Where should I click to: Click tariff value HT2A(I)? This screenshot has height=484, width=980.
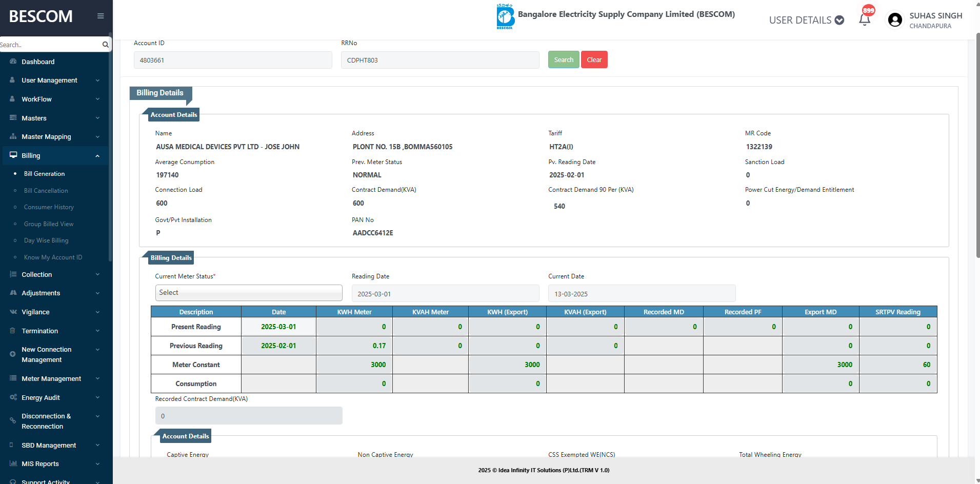click(561, 147)
